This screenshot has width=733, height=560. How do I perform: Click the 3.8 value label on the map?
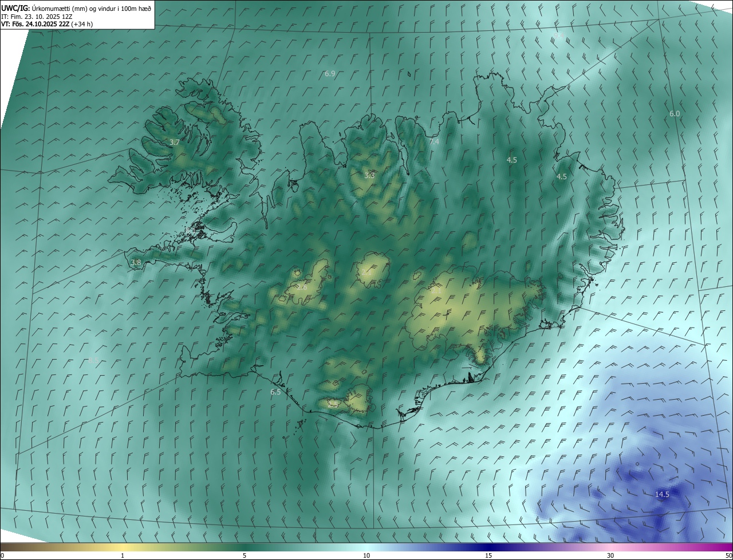(136, 263)
